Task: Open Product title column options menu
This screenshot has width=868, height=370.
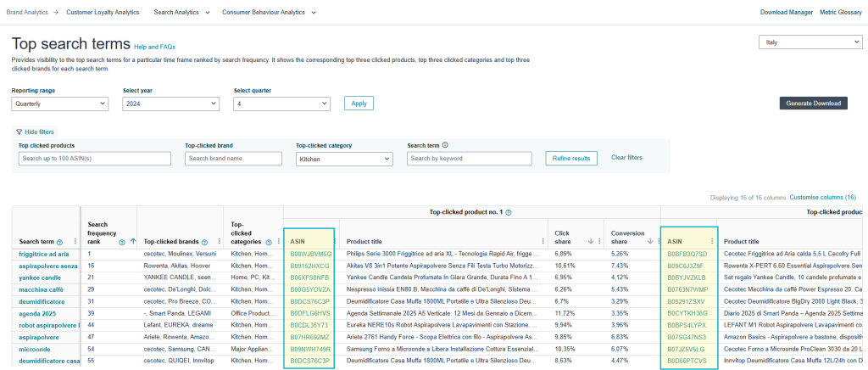Action: pyautogui.click(x=543, y=241)
